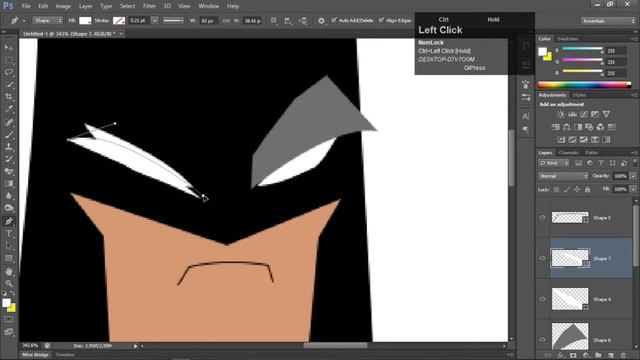This screenshot has height=360, width=640.
Task: Select the Rectangle shape tool
Action: [x=9, y=258]
